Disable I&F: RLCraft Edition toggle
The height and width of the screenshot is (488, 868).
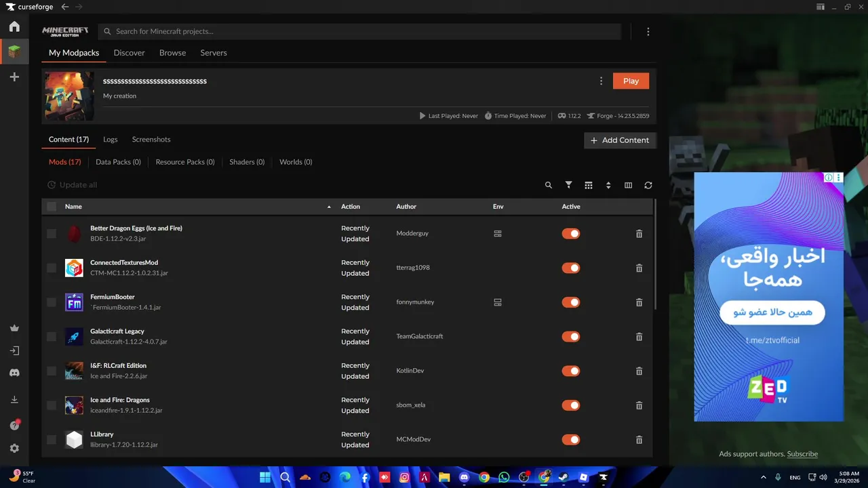pyautogui.click(x=571, y=371)
